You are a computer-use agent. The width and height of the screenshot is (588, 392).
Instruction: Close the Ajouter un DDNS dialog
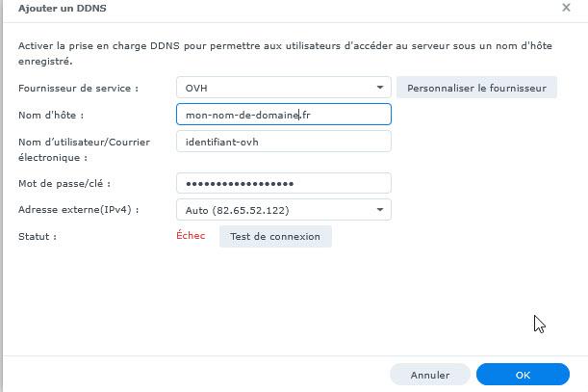[x=566, y=7]
